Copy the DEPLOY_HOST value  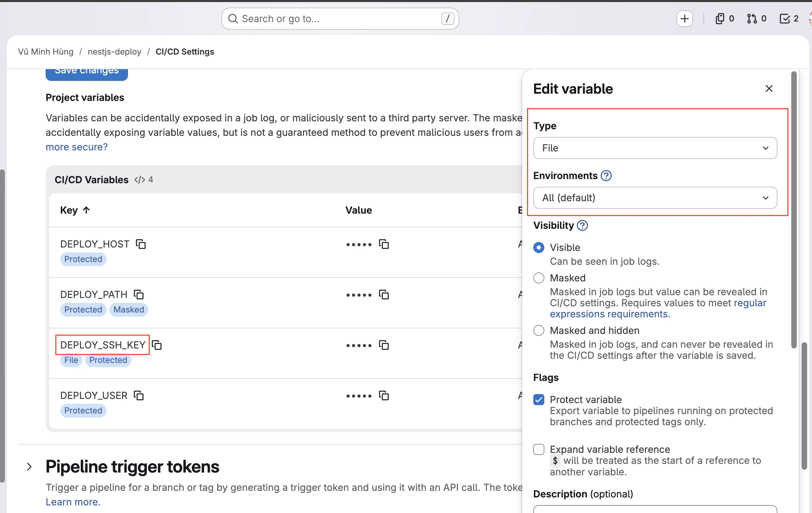384,244
